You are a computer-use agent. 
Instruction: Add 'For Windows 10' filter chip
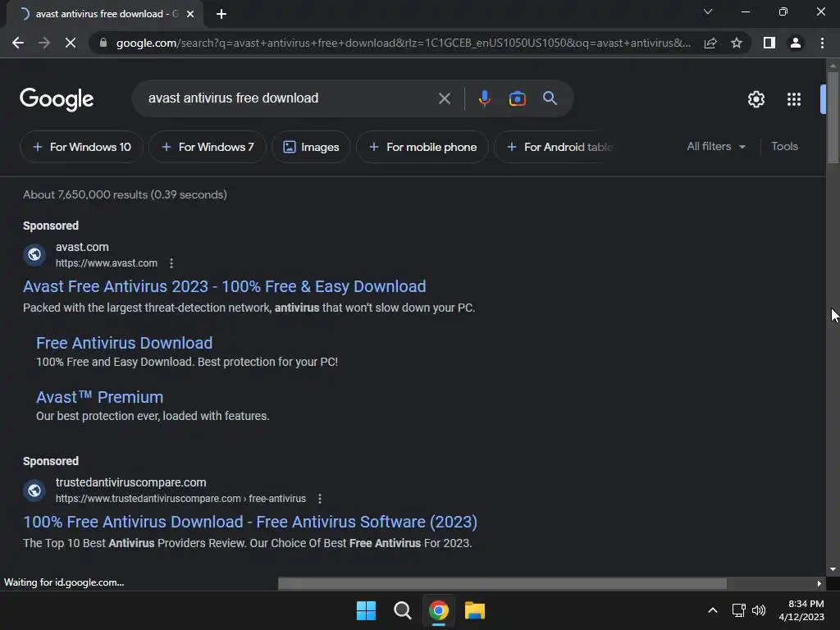[x=81, y=147]
